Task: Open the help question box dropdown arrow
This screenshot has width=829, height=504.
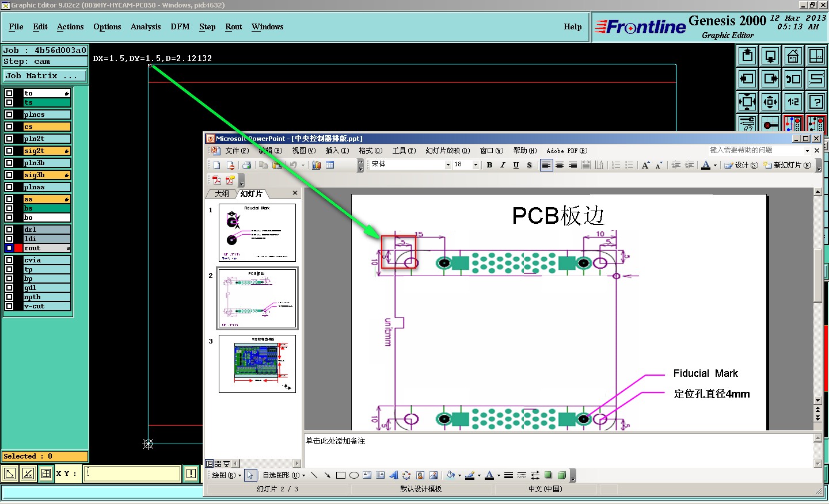Action: (x=807, y=150)
